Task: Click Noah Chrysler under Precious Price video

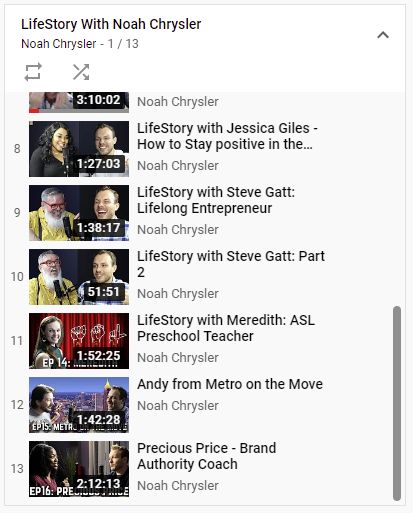Action: point(178,486)
